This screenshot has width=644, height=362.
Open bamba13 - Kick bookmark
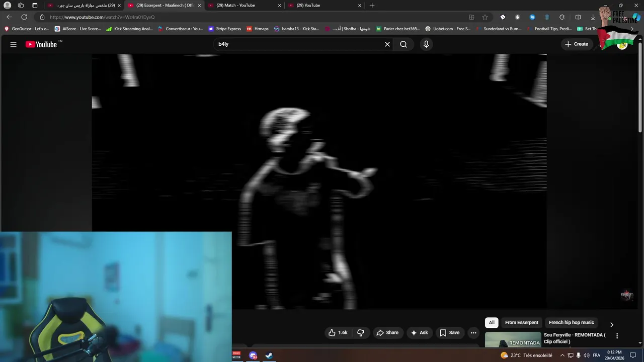pos(297,29)
